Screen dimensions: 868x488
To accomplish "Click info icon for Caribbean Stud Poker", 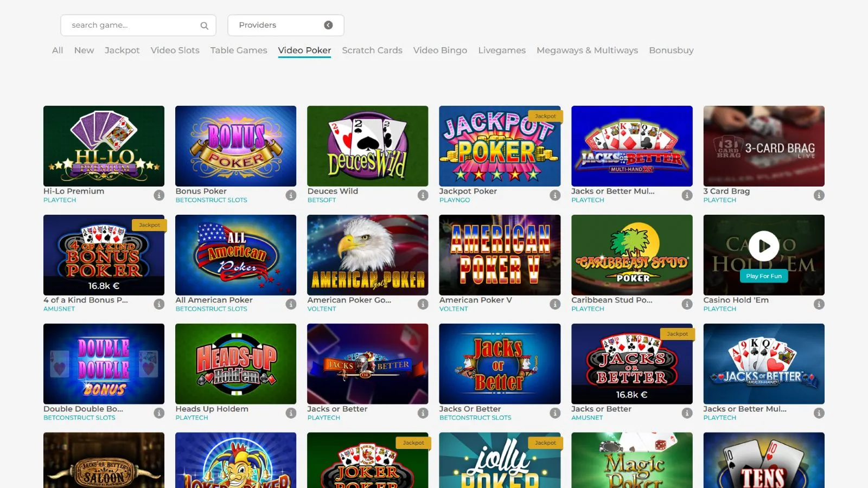I will (687, 304).
